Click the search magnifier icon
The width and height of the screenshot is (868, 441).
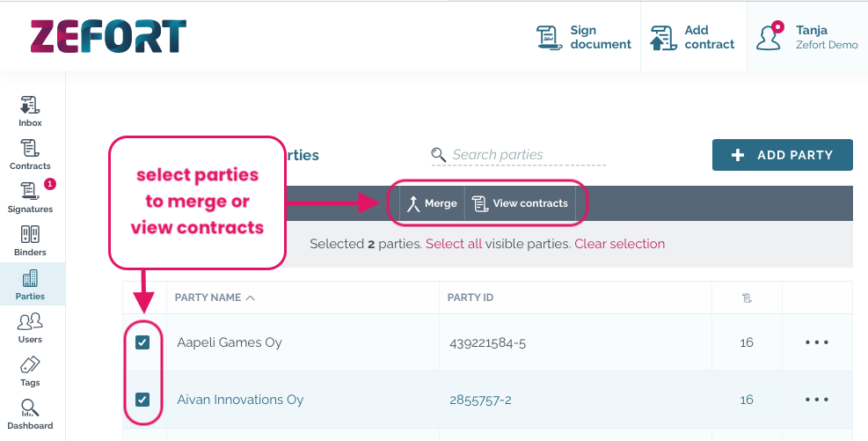click(x=439, y=155)
